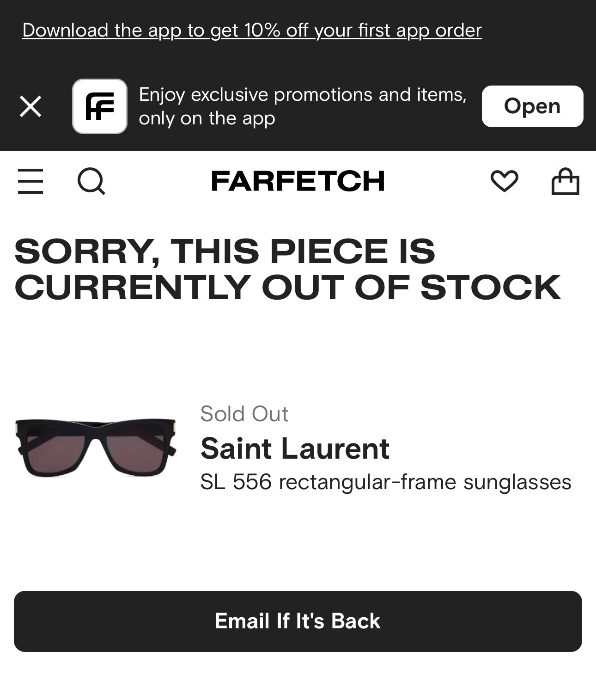Viewport: 596px width, 700px height.
Task: Open the shopping bag icon
Action: click(565, 181)
